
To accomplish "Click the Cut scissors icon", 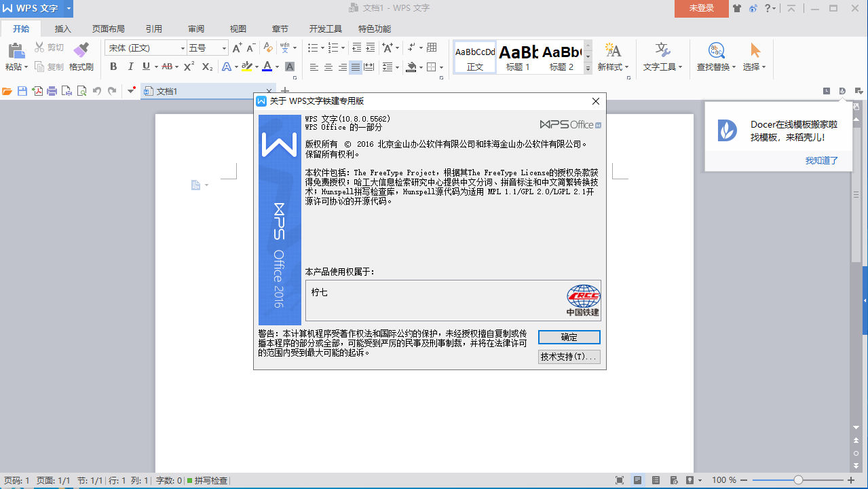I will (39, 48).
